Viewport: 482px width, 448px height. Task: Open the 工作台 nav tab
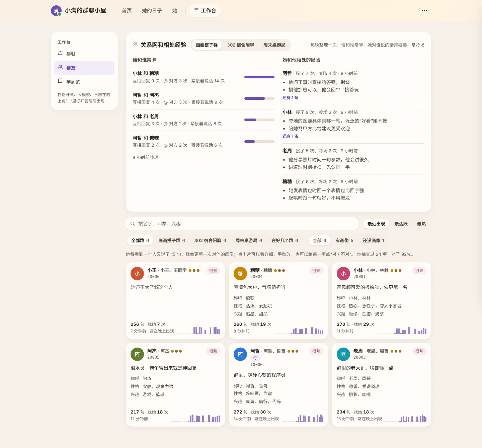pos(205,11)
